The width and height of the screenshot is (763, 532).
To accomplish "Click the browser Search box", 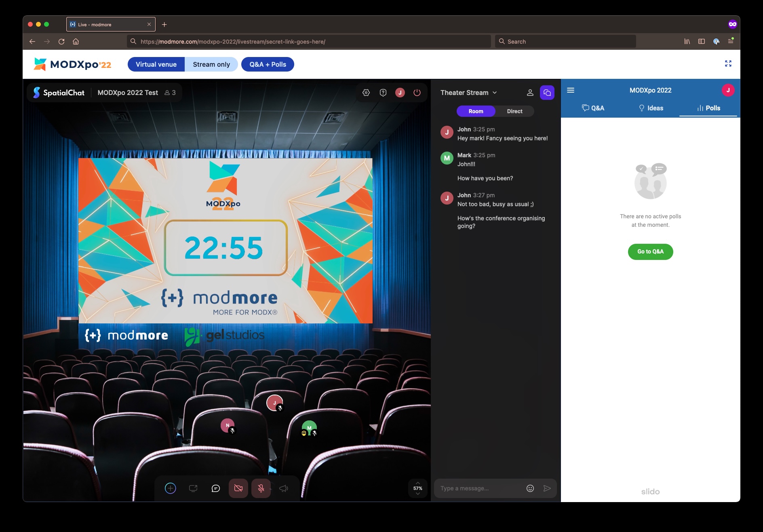I will click(565, 41).
